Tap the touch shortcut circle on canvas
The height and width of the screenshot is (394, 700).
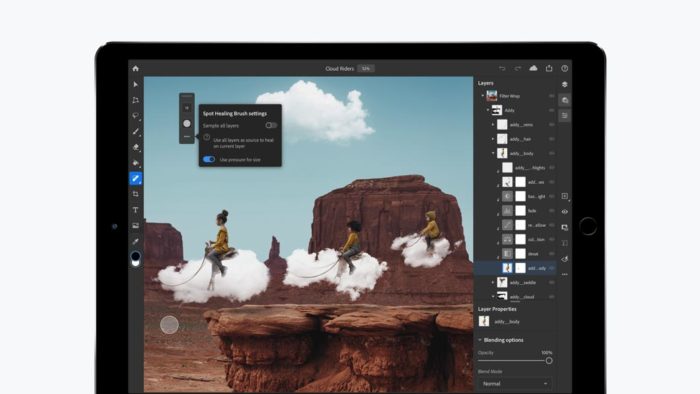pyautogui.click(x=169, y=325)
